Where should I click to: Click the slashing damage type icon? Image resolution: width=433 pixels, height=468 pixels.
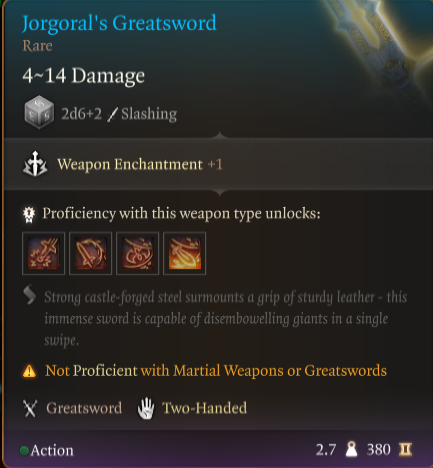pyautogui.click(x=112, y=114)
